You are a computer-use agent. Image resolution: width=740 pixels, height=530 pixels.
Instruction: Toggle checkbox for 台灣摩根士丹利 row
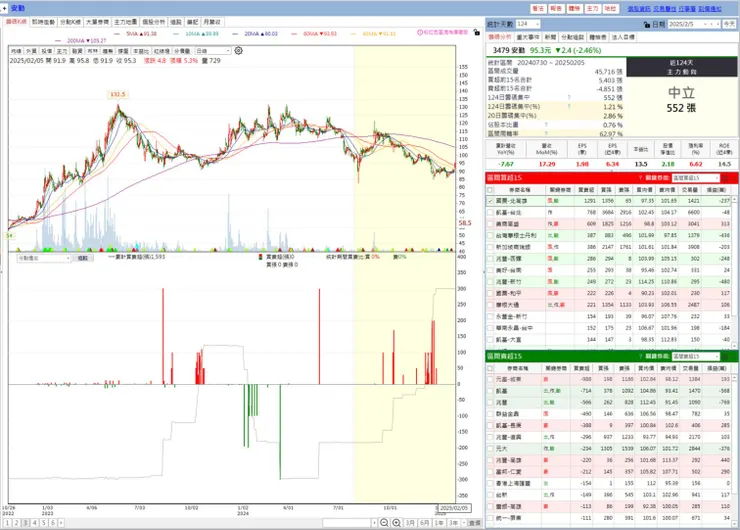pos(490,236)
